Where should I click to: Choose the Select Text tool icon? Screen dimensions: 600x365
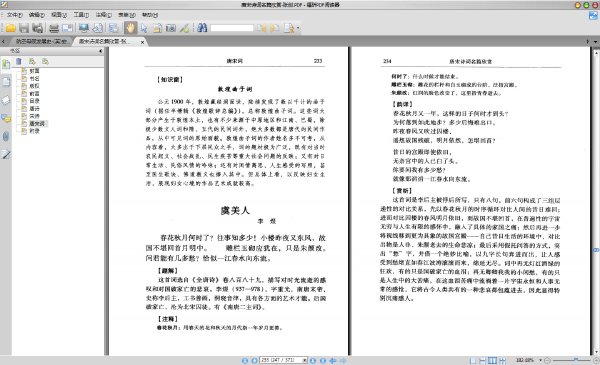tap(157, 28)
